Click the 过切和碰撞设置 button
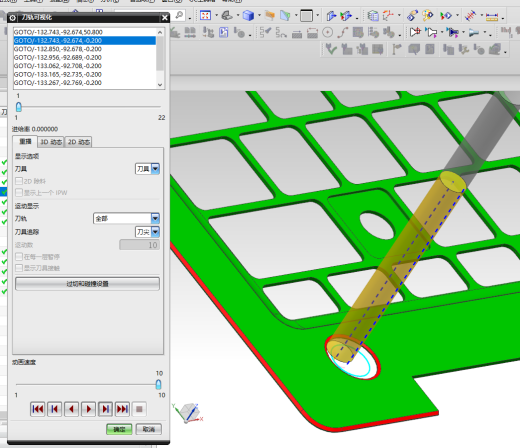Screen dimensions: 520x448 [x=87, y=284]
